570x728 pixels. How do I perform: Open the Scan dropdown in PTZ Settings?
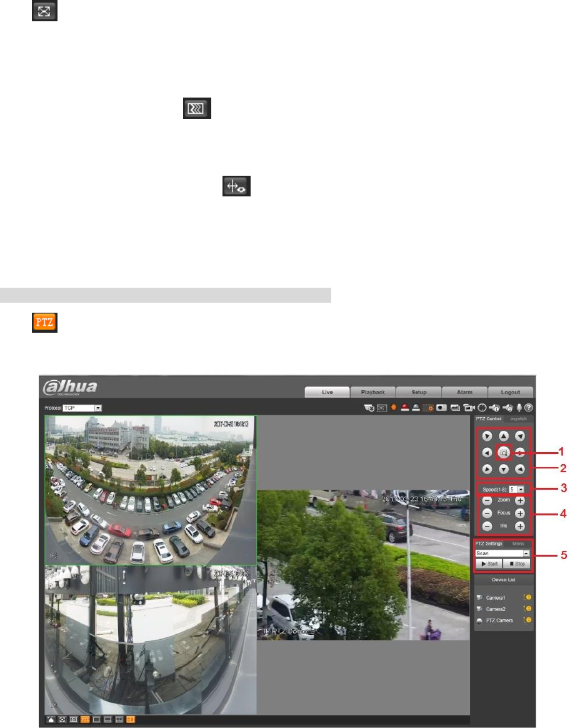[x=502, y=554]
